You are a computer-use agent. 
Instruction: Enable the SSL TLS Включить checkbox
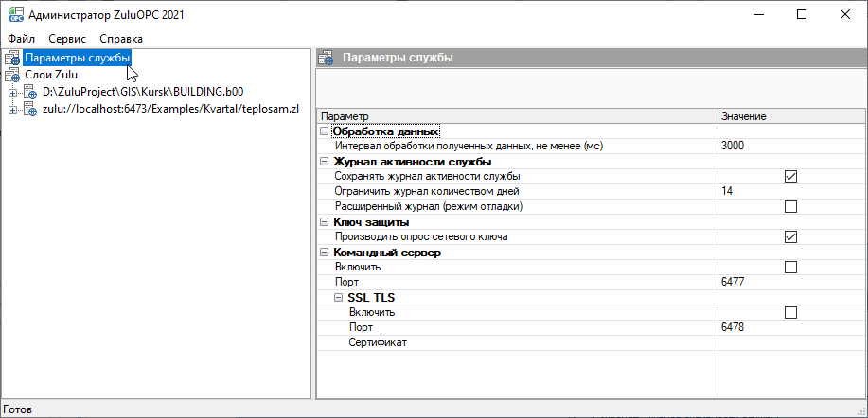pyautogui.click(x=790, y=312)
